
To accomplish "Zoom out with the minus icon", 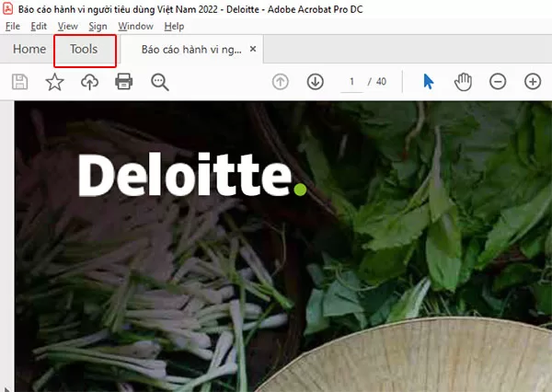I will point(498,82).
